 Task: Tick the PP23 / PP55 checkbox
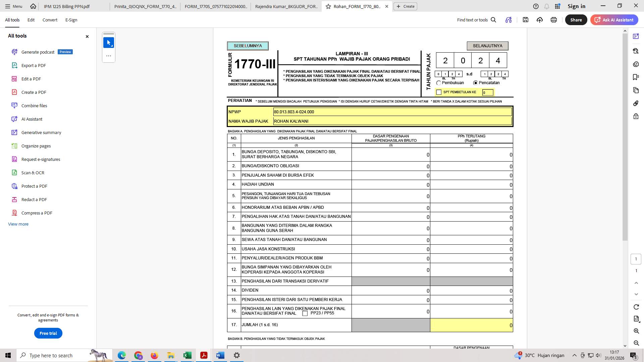pyautogui.click(x=305, y=313)
